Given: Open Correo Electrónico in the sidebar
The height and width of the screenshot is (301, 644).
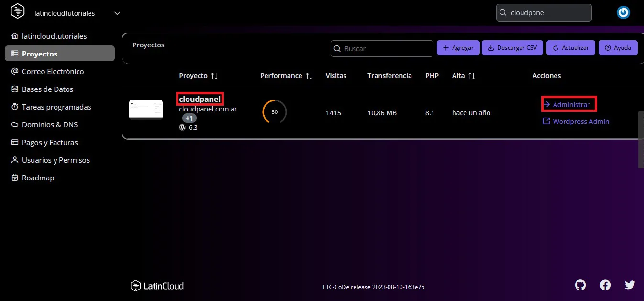Looking at the screenshot, I should click(53, 72).
